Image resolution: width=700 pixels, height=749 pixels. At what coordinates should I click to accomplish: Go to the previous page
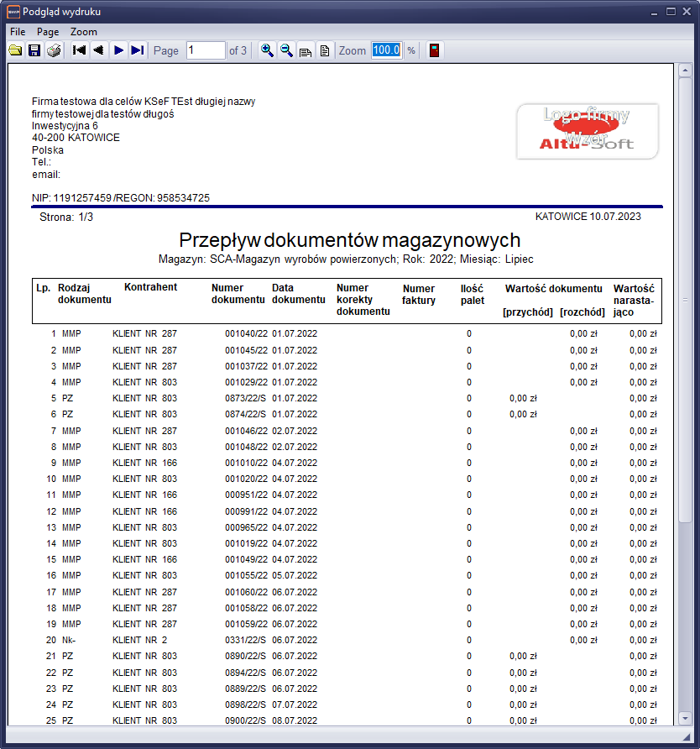[x=99, y=50]
